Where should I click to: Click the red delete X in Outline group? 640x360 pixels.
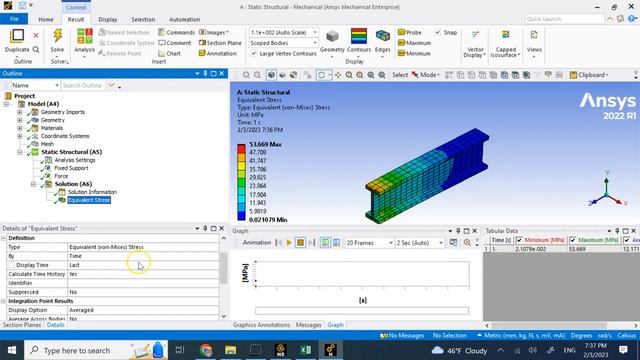(x=36, y=36)
